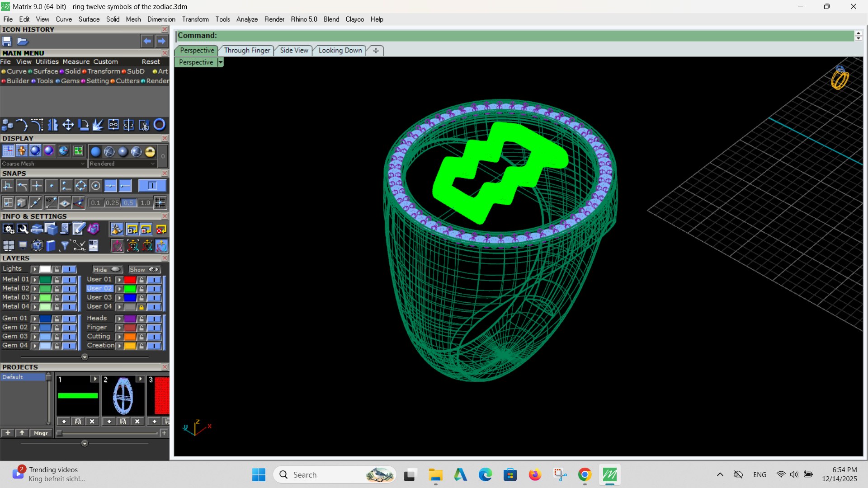Click the back arrow in Icon History

point(147,41)
